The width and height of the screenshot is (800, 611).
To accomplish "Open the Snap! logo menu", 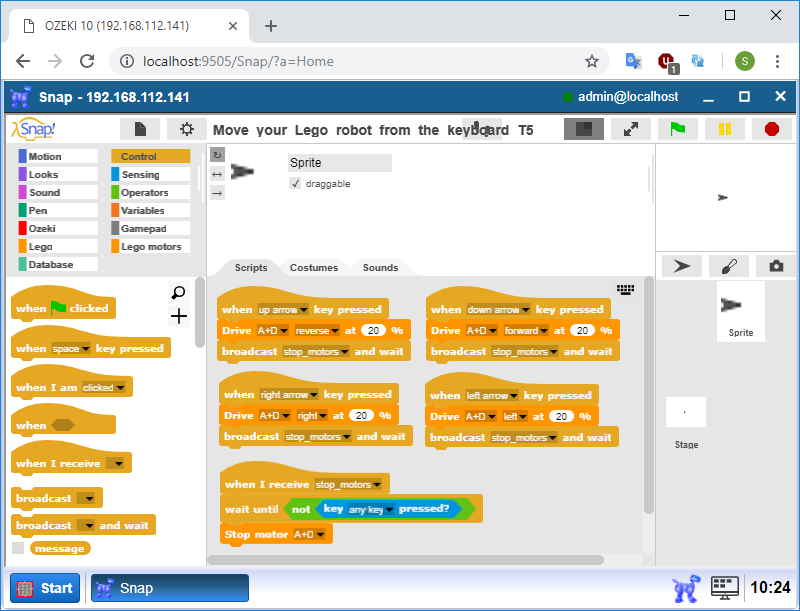I will click(x=33, y=129).
